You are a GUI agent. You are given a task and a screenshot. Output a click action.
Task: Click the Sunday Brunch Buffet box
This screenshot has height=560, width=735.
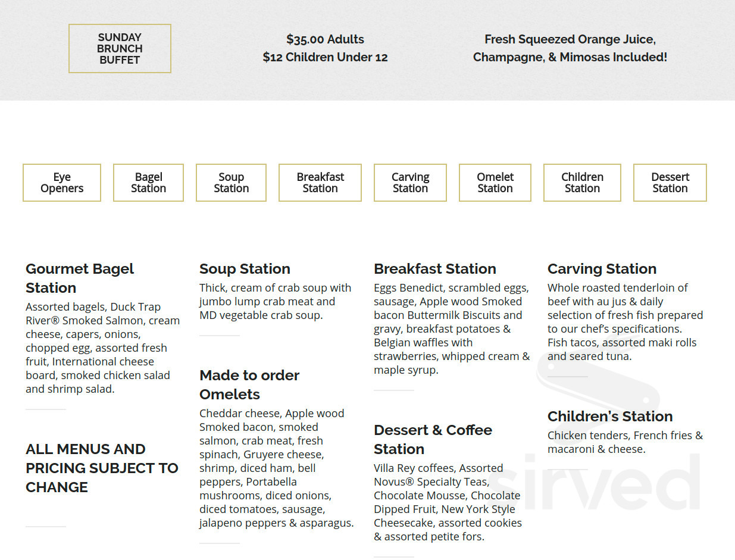pyautogui.click(x=120, y=48)
